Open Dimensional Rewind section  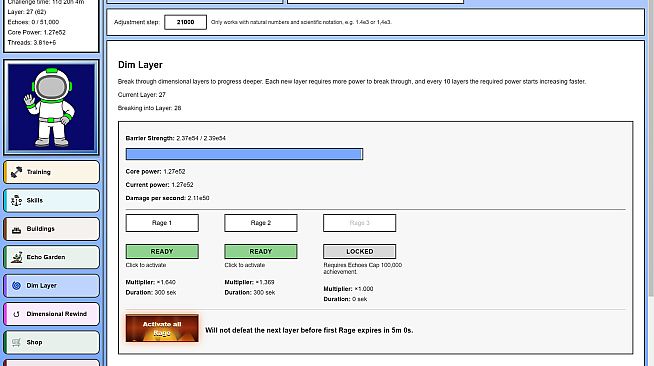[52, 314]
